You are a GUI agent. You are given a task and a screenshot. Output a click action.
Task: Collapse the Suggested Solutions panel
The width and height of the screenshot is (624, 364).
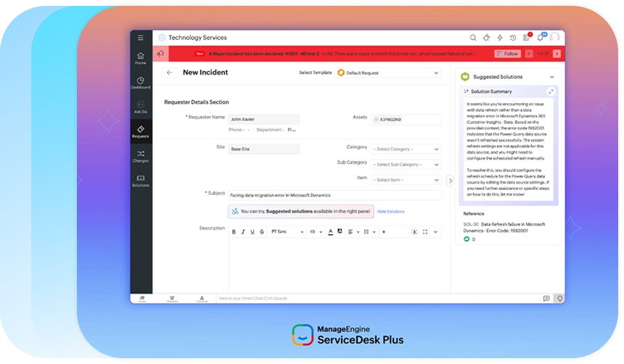click(x=552, y=77)
